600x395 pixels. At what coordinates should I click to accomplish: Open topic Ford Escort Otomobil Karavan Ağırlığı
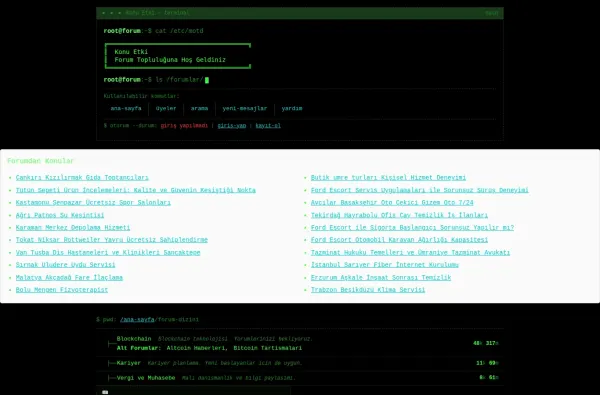(399, 240)
